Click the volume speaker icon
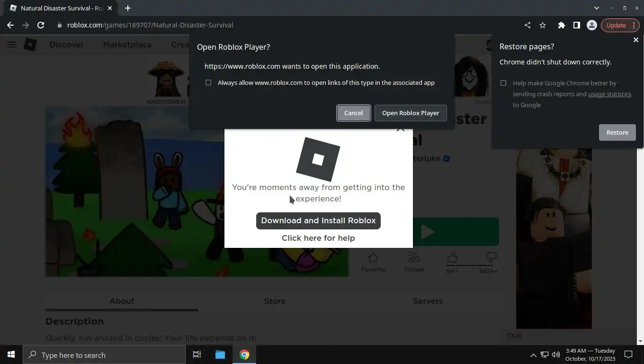The image size is (644, 364). point(556,355)
